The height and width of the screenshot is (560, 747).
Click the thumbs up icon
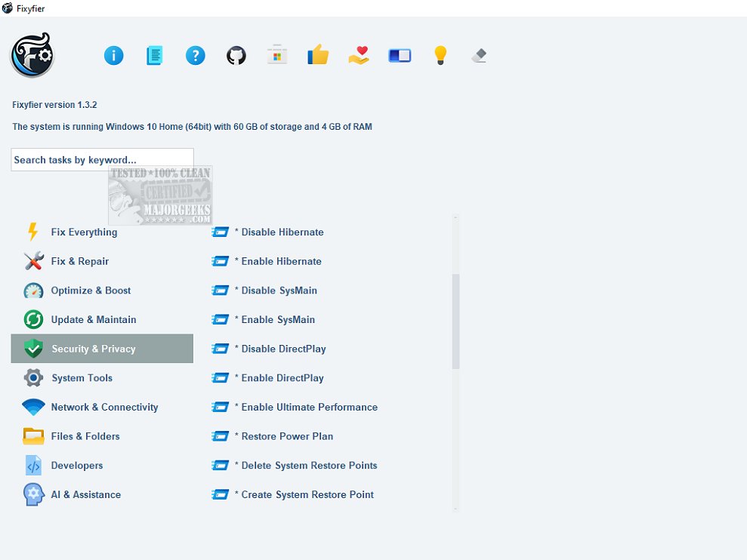318,55
